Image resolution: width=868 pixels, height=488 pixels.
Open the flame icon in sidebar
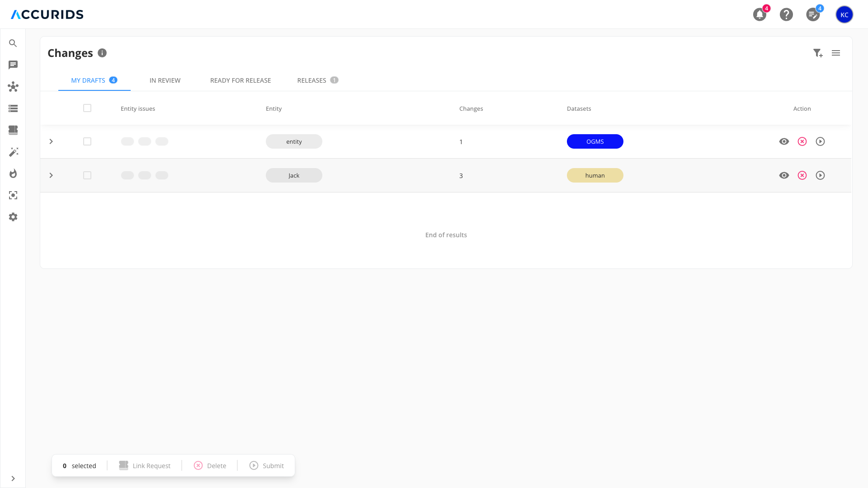[x=13, y=174]
